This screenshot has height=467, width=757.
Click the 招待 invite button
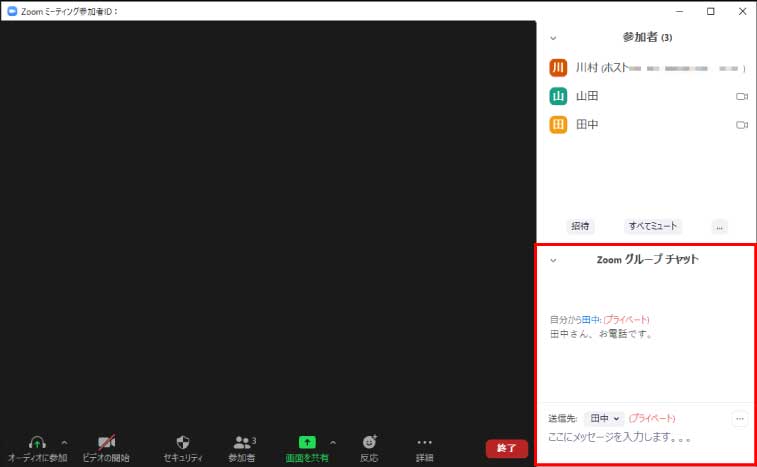point(580,227)
